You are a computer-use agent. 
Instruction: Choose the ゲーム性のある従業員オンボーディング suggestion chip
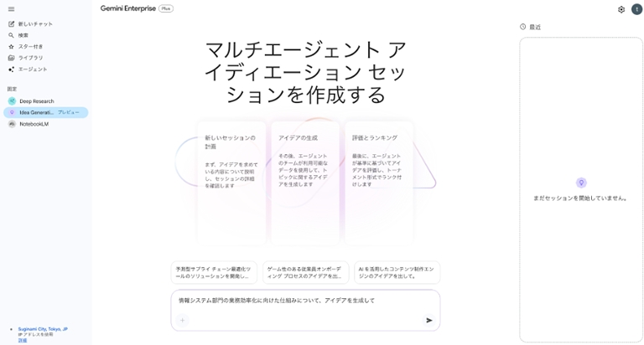pos(305,272)
